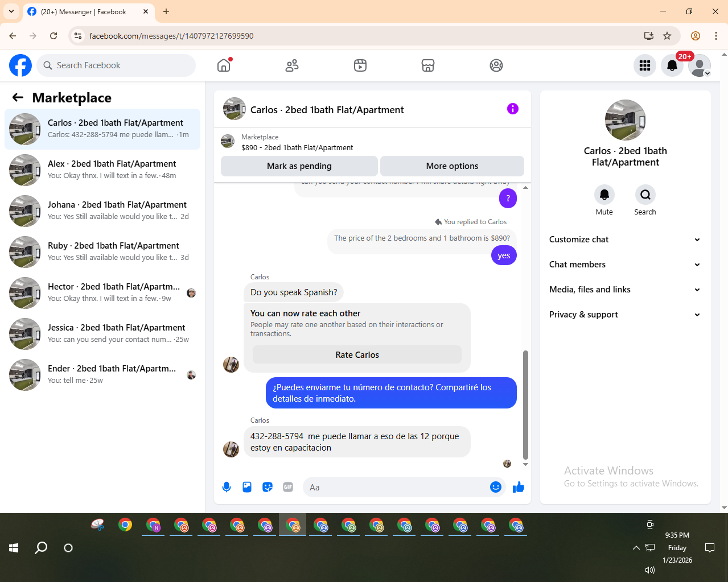This screenshot has width=728, height=582.
Task: Click the back arrow beside Marketplace
Action: point(18,97)
